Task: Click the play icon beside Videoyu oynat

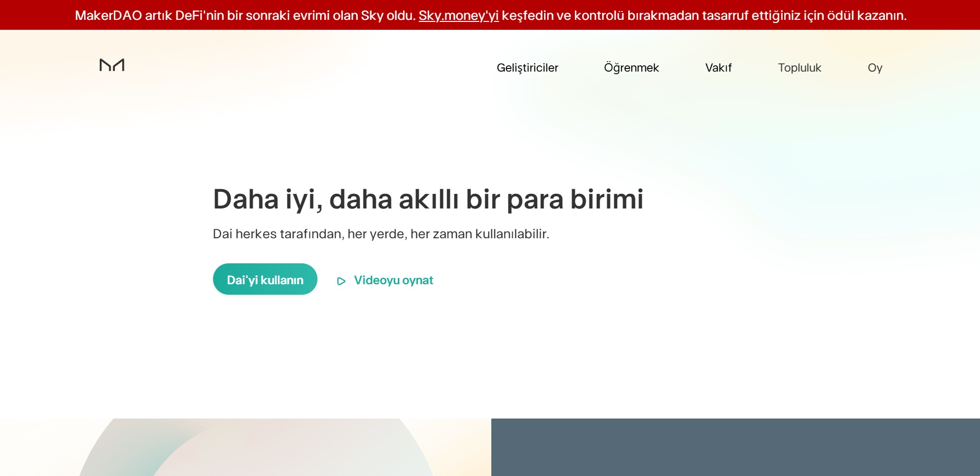Action: [x=341, y=281]
